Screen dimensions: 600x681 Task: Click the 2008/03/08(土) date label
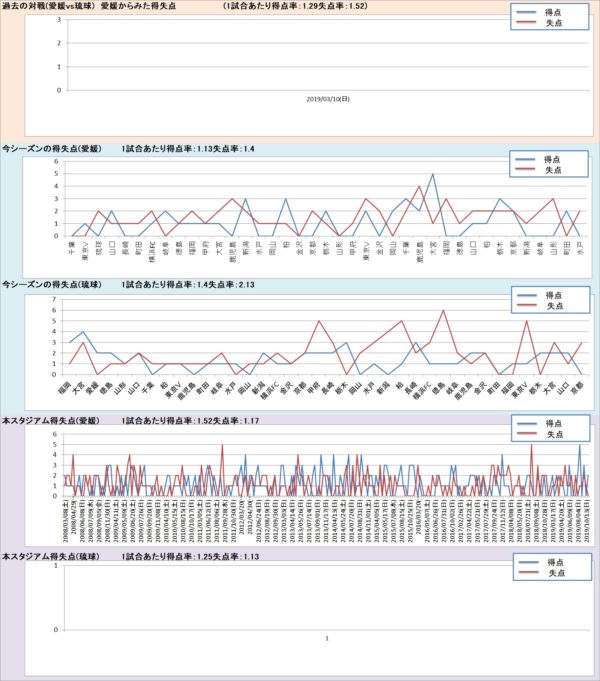click(x=65, y=521)
